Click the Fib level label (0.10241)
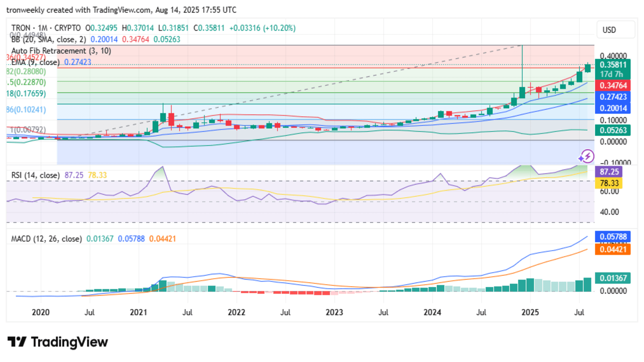The image size is (644, 362). point(26,109)
